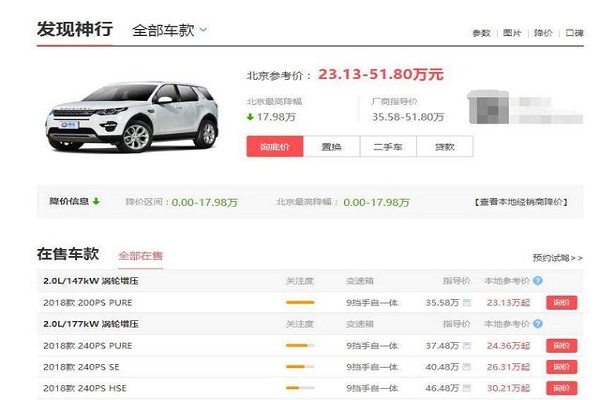Click calculator icon beside 40.48万
The height and width of the screenshot is (400, 600).
(466, 367)
